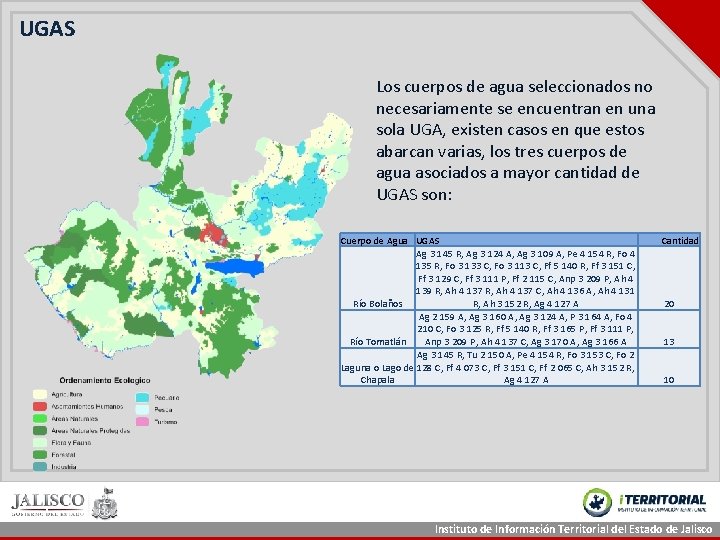Click the Río Bolaños UGAS codes cell
Screen dimensions: 720x540
[526, 279]
